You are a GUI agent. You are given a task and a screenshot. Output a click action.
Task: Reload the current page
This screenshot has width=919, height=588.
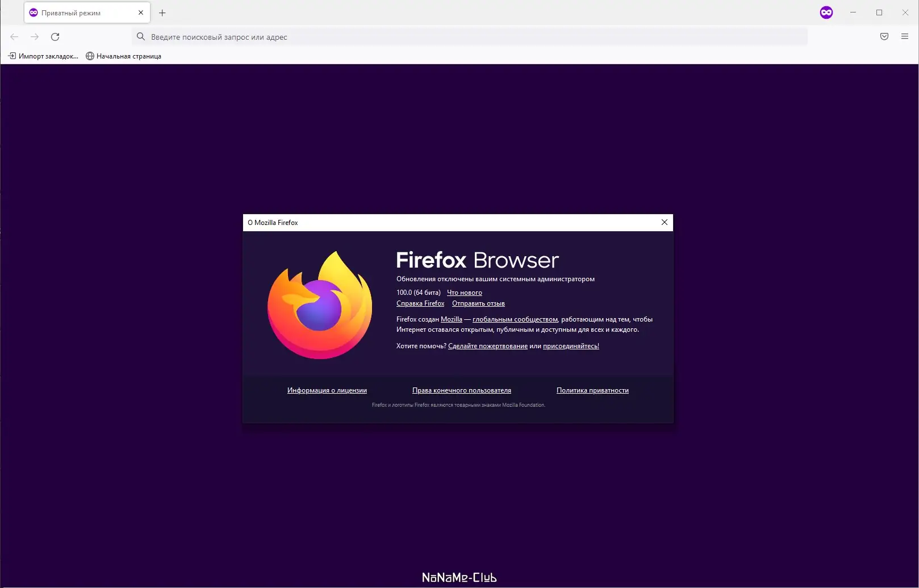[55, 37]
